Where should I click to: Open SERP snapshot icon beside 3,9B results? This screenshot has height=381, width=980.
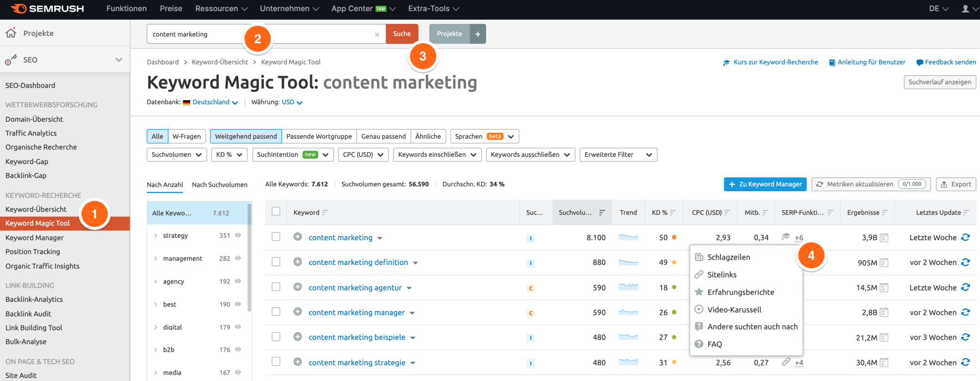click(884, 238)
